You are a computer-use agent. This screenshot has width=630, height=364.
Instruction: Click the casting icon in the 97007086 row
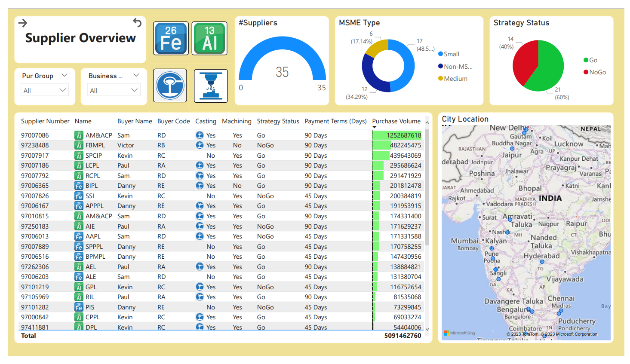200,135
